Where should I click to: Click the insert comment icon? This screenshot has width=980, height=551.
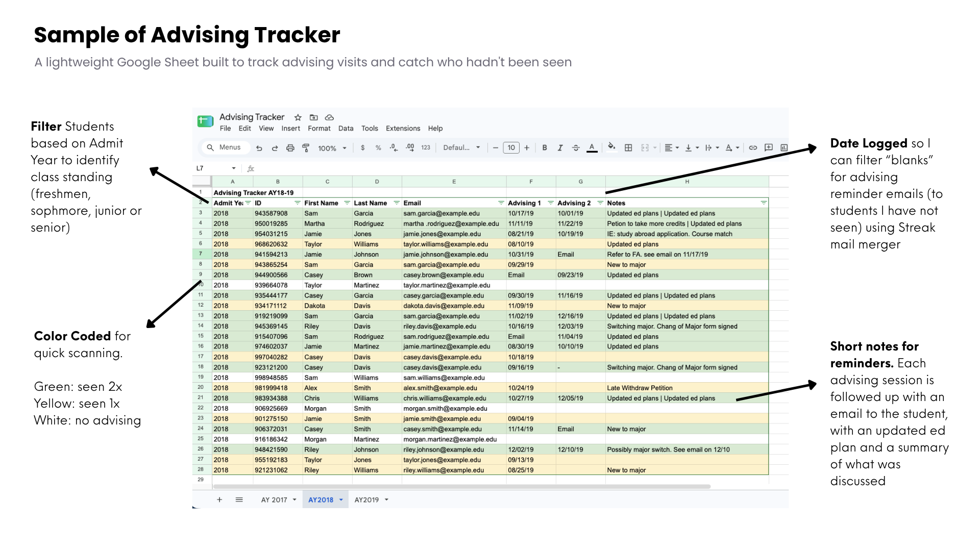coord(769,147)
